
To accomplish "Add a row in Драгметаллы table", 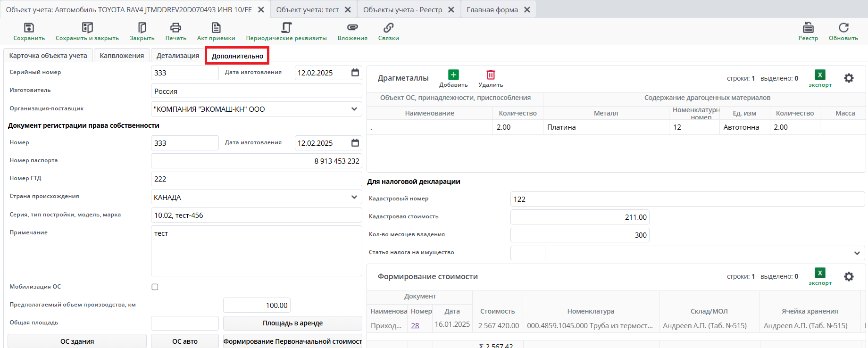I will [453, 75].
